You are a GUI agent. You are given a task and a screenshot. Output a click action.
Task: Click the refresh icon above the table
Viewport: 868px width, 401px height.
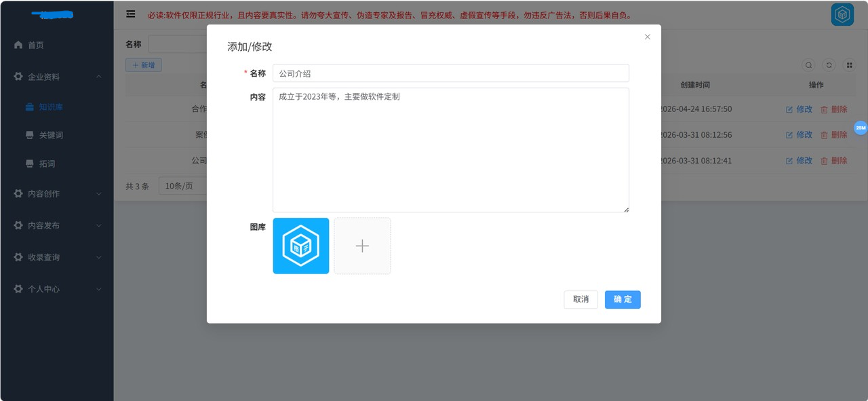point(829,65)
